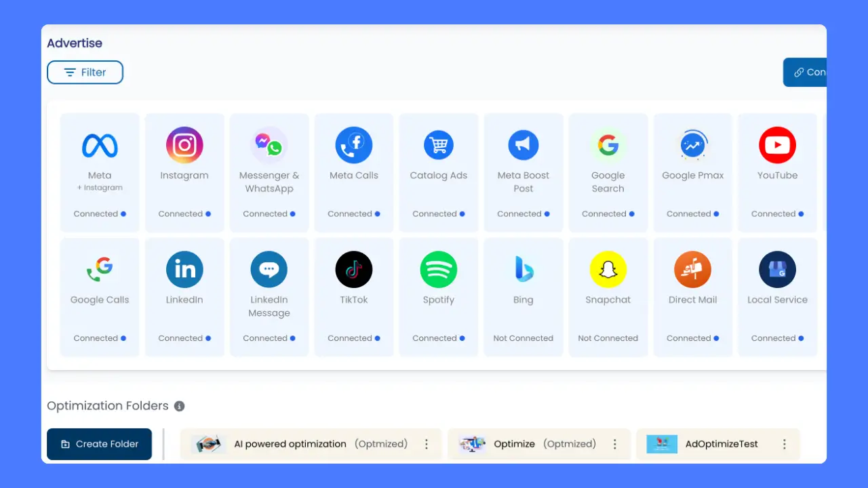
Task: Open the AI powered optimization folder thumbnail
Action: tap(208, 444)
